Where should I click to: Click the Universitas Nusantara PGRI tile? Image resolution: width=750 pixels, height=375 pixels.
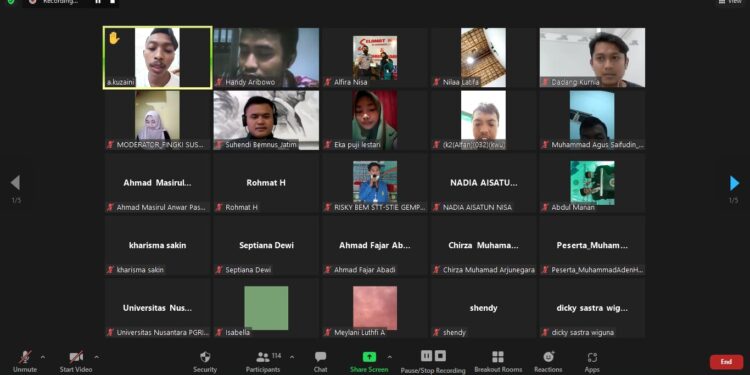[x=158, y=308]
